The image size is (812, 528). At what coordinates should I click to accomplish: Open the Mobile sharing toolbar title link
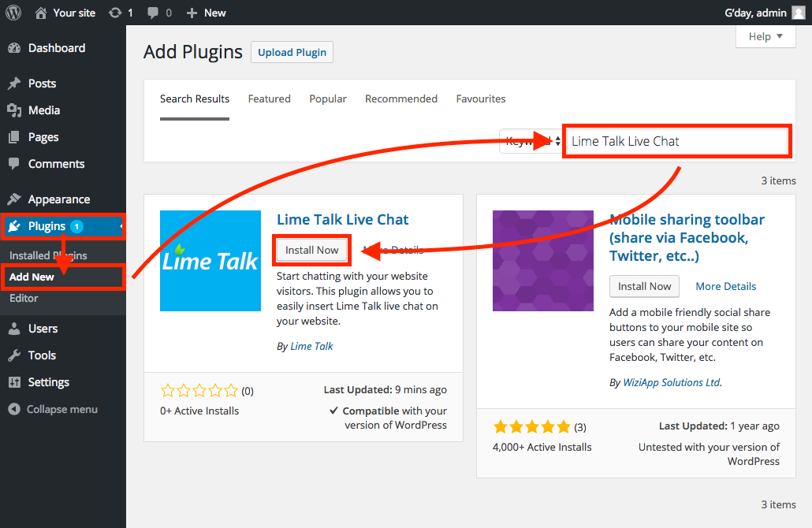pyautogui.click(x=687, y=238)
